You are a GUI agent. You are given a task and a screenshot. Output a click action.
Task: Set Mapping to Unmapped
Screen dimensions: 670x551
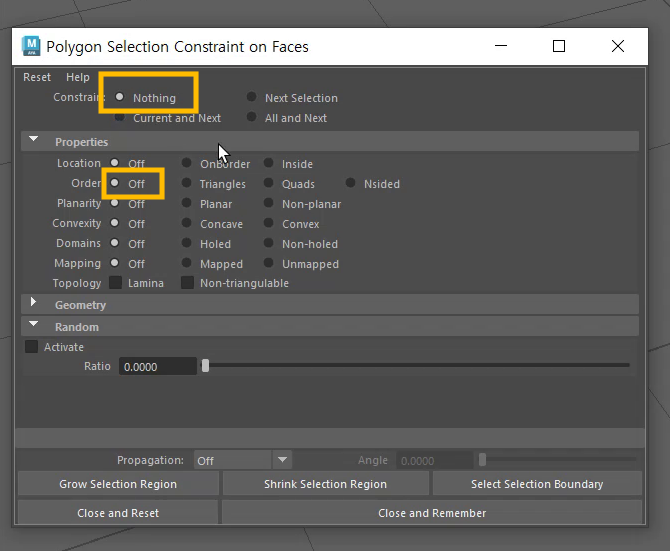268,263
